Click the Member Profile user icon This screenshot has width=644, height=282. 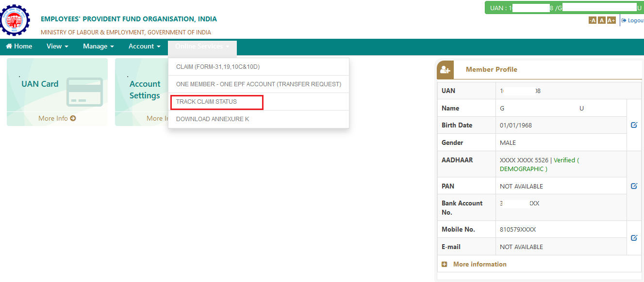click(x=445, y=70)
